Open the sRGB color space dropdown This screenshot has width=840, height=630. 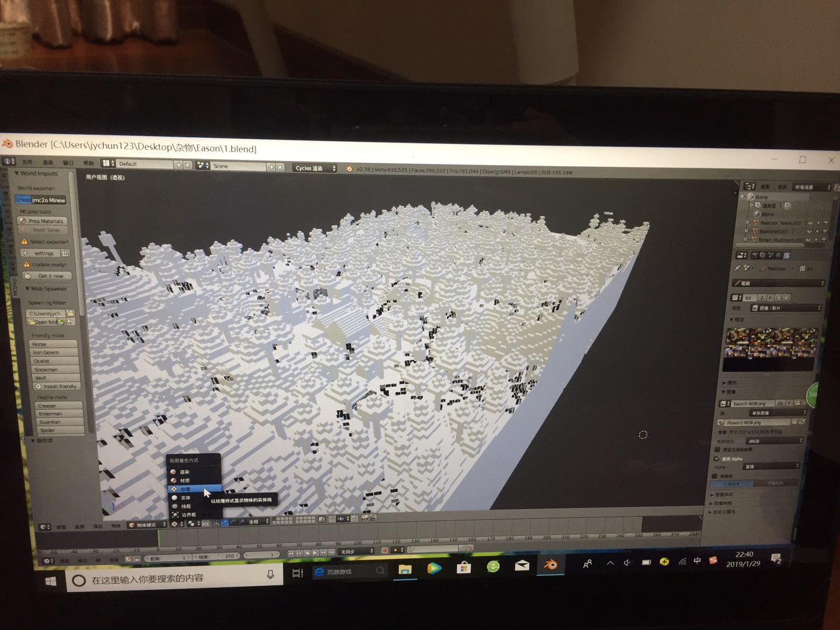coord(775,441)
